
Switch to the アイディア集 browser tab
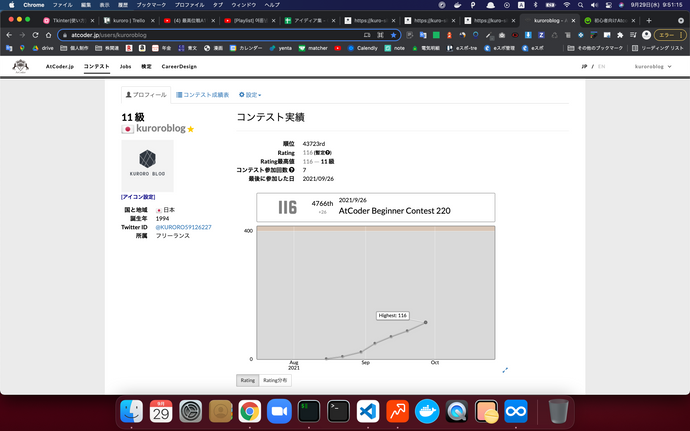[x=310, y=20]
